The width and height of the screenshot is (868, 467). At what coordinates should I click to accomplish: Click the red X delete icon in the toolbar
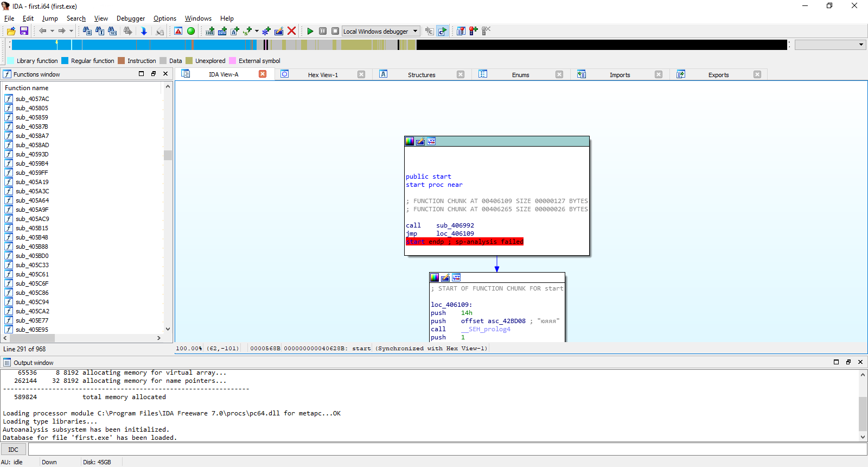(292, 31)
